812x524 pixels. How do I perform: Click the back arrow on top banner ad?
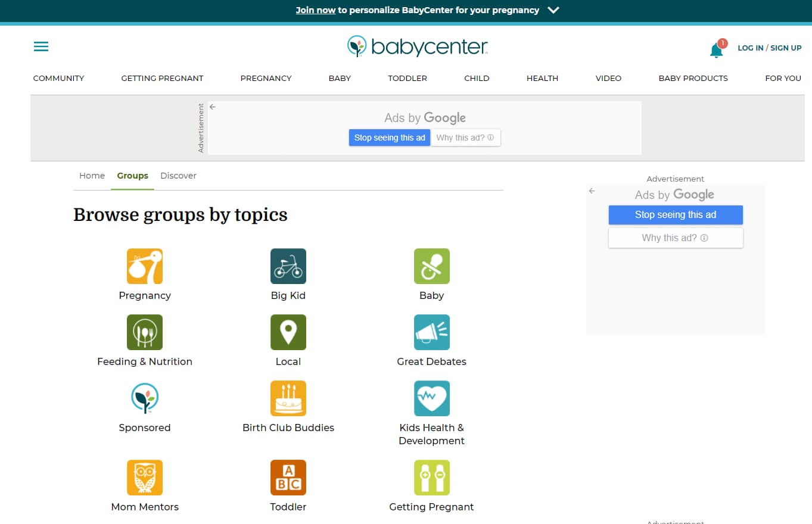[213, 107]
